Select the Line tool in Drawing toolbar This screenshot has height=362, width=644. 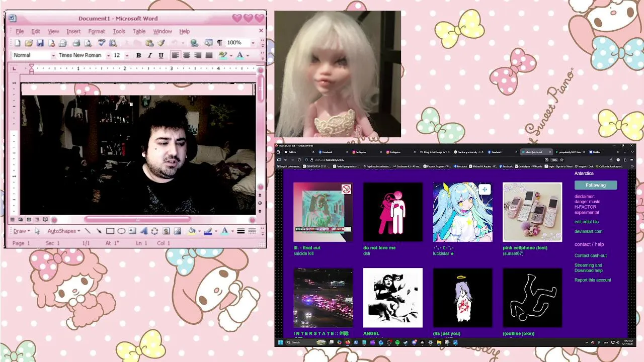click(x=87, y=231)
